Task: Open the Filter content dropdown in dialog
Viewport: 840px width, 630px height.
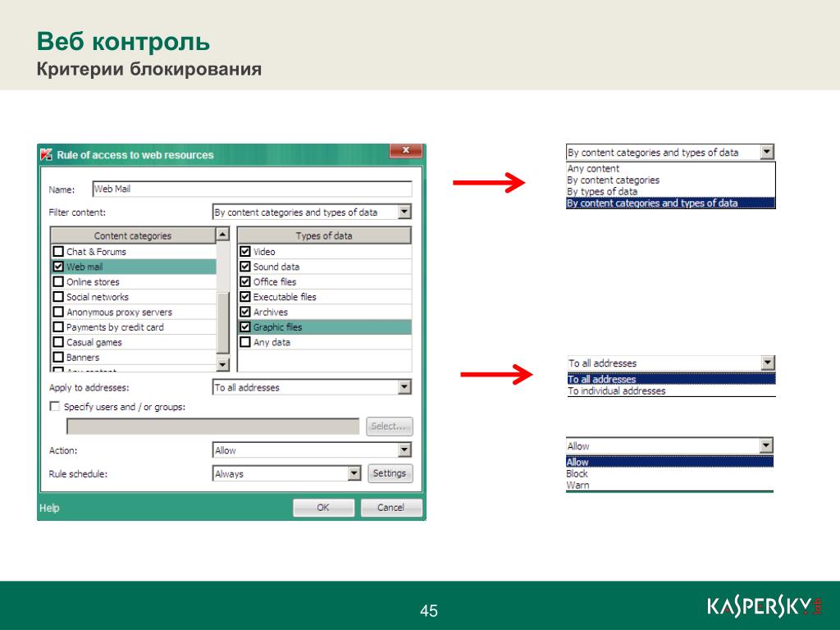Action: click(x=404, y=212)
